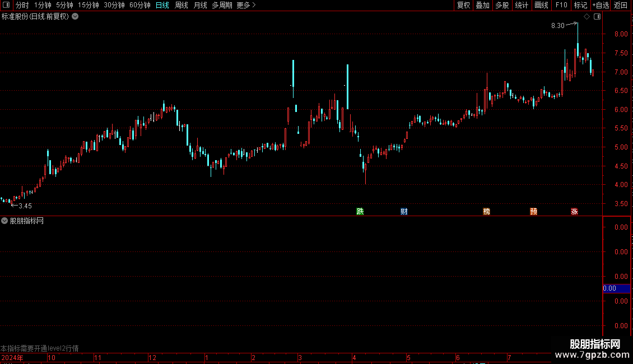
Task: Select the 15分钟 period tab
Action: [88, 5]
